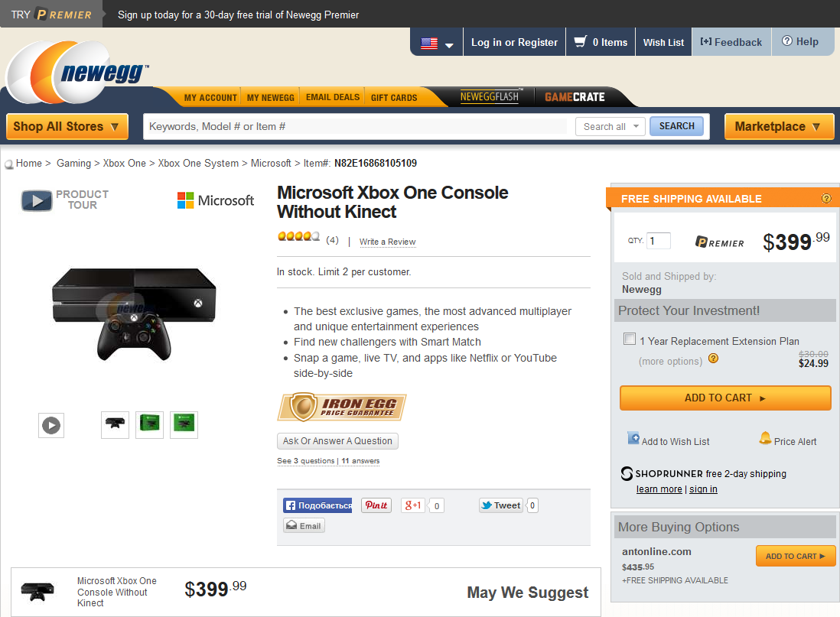This screenshot has width=840, height=617.
Task: Click the Google +1 button
Action: (x=413, y=505)
